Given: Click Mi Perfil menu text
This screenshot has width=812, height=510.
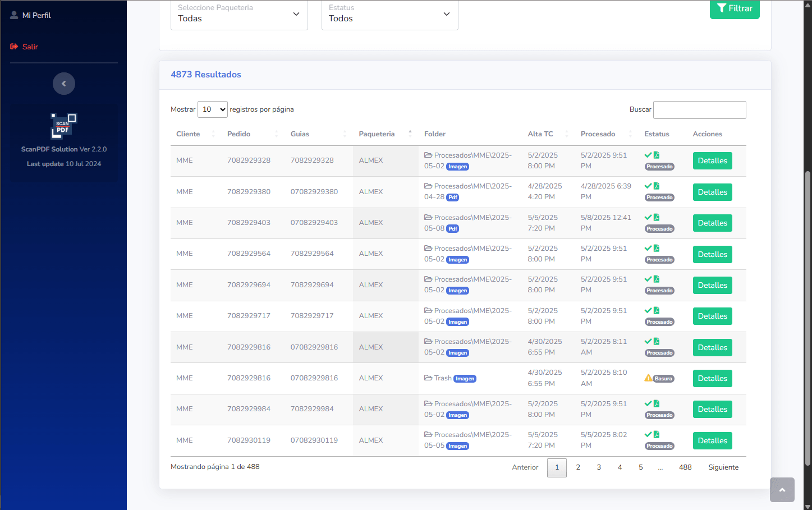Looking at the screenshot, I should pyautogui.click(x=36, y=15).
